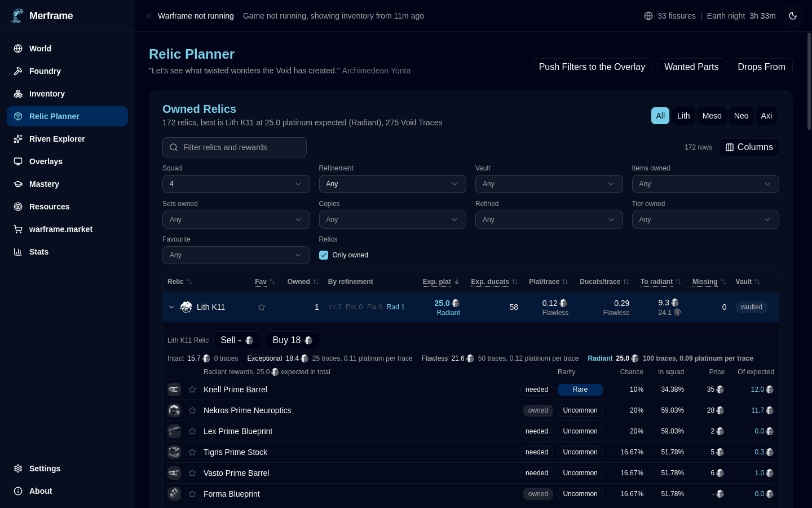
Task: Favourite Tigris Prime Stock star
Action: (192, 452)
